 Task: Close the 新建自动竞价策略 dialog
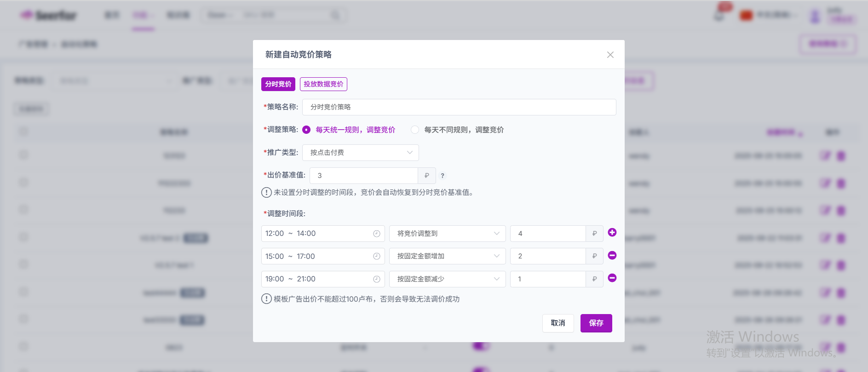[x=610, y=55]
